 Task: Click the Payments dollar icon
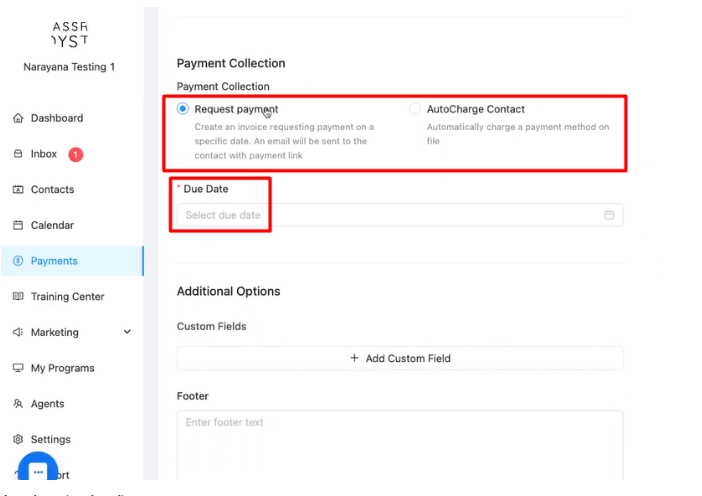coord(18,261)
